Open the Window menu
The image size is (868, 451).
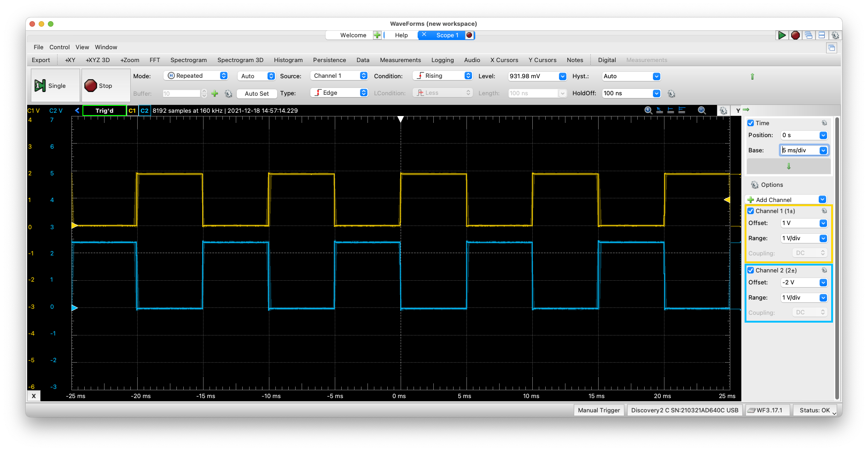(106, 47)
